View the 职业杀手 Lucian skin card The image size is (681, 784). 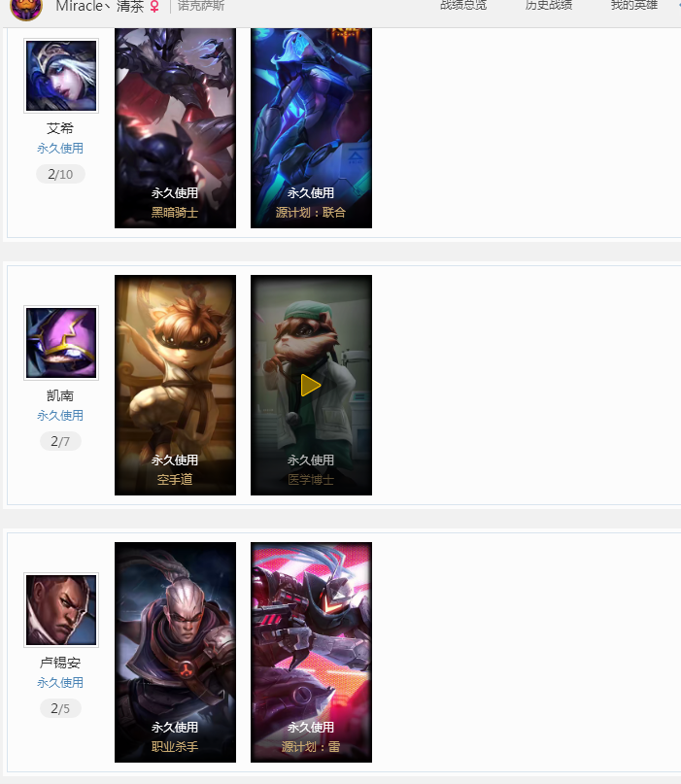pos(175,652)
